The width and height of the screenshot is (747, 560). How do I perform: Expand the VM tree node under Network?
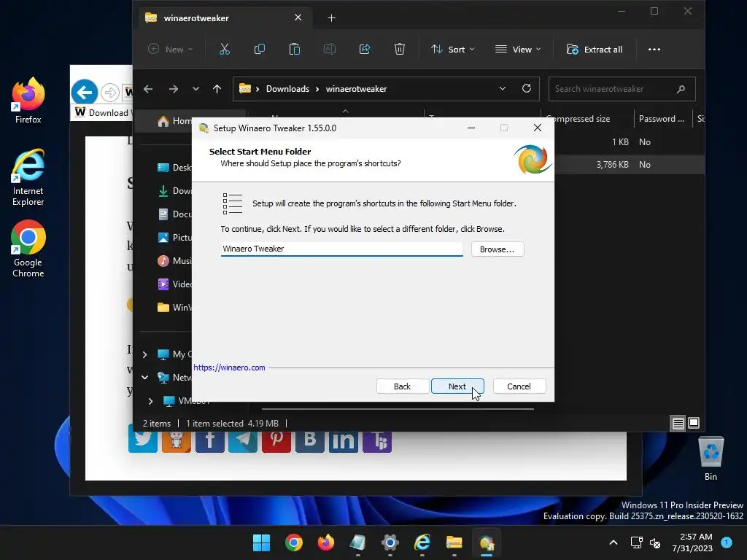click(x=150, y=401)
